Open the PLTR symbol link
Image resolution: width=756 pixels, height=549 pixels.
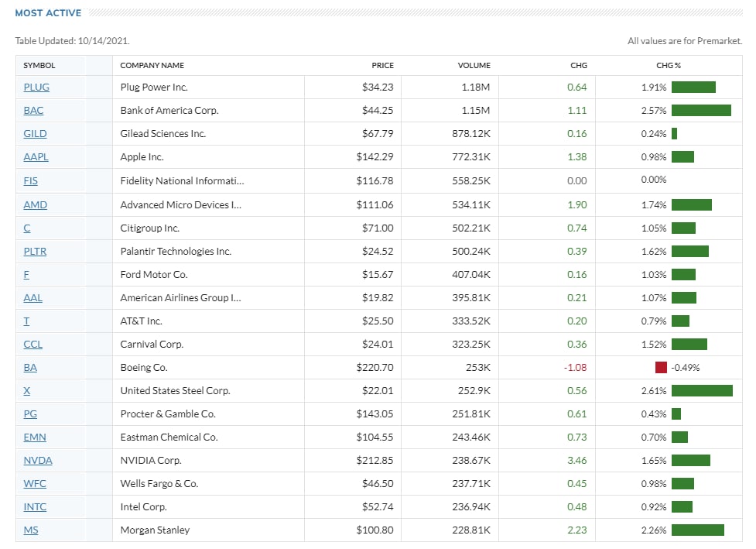(35, 252)
